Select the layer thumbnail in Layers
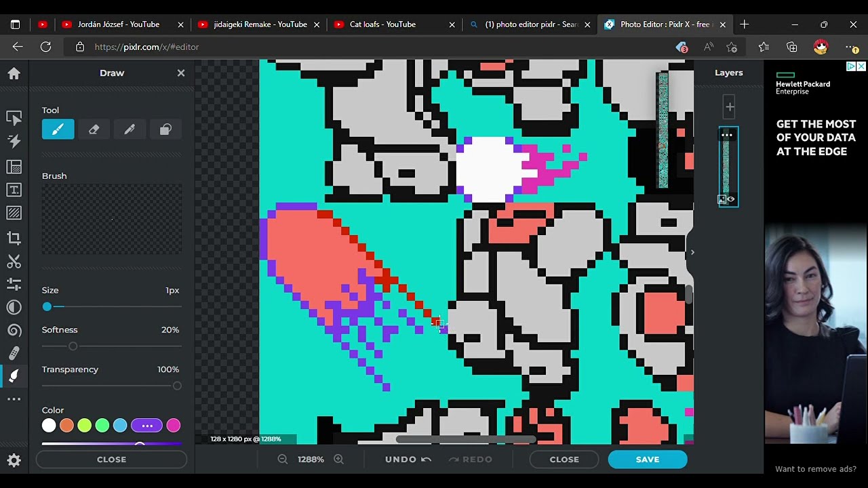868x488 pixels. point(728,166)
